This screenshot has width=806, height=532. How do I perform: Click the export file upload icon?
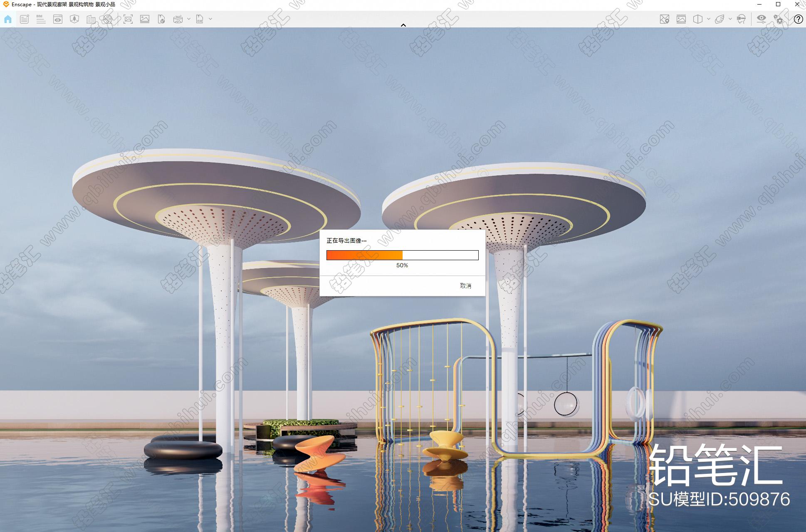(161, 19)
